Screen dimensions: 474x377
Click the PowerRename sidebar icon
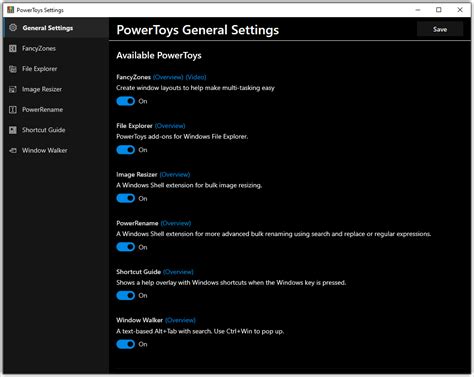point(13,110)
